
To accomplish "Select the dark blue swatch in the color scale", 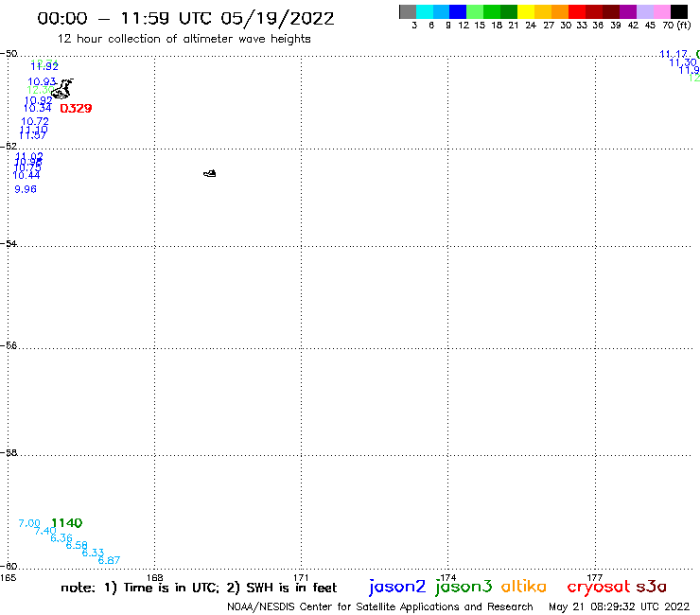I will tap(458, 11).
